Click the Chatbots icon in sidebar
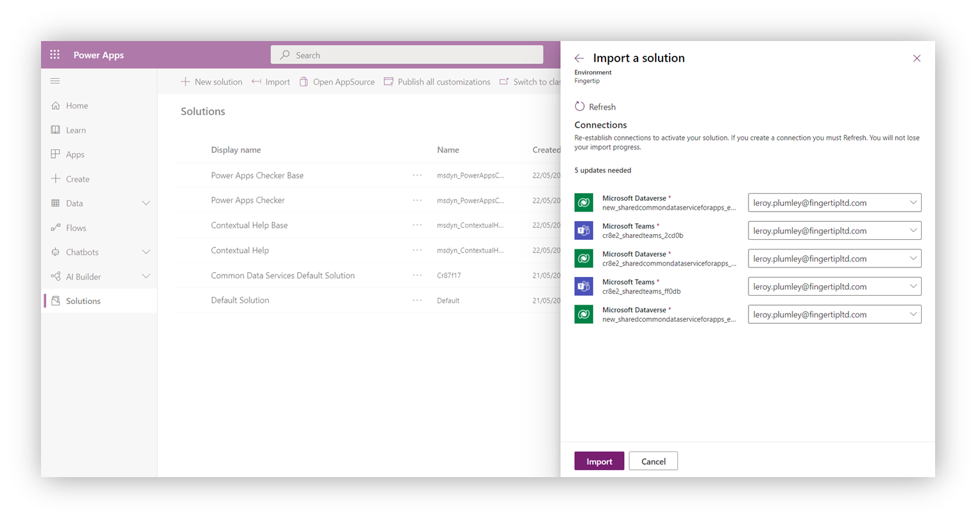 (x=56, y=252)
